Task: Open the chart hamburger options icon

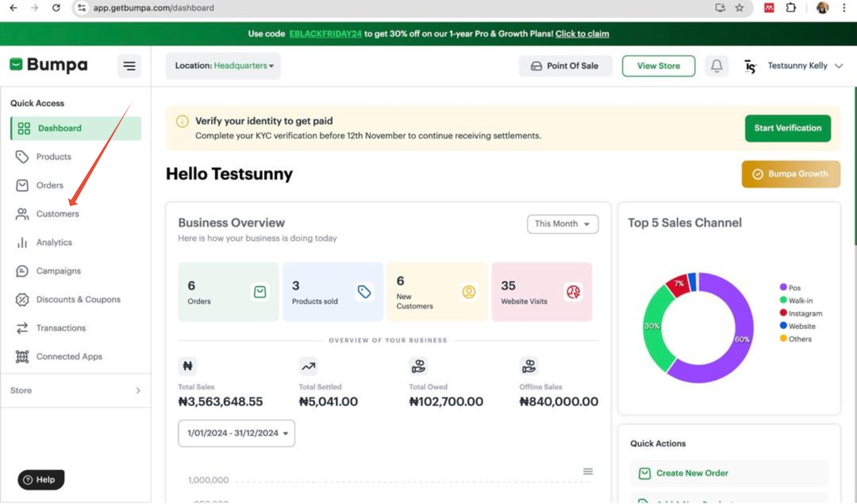Action: [x=588, y=472]
